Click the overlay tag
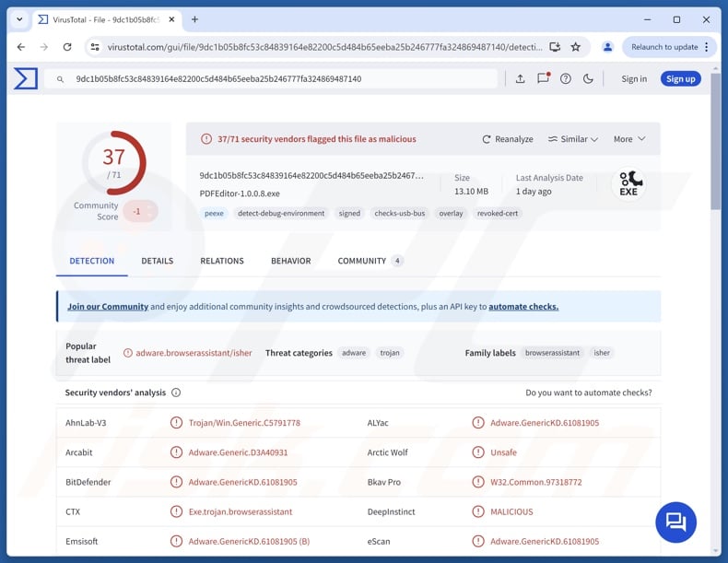 (451, 214)
